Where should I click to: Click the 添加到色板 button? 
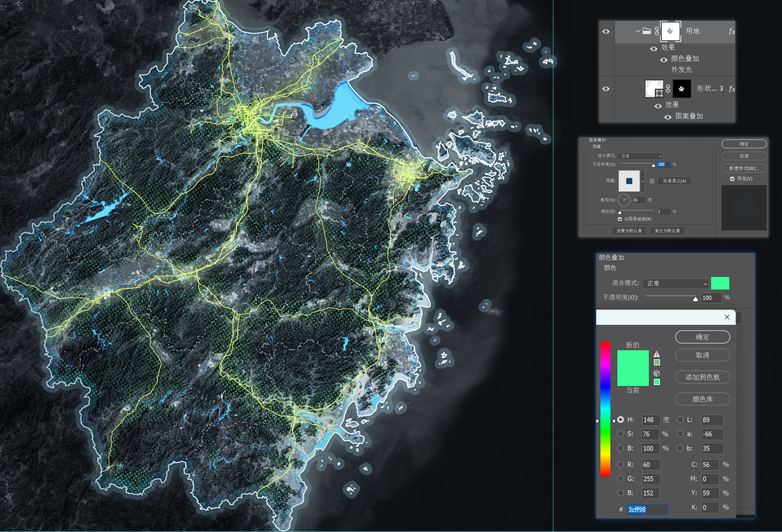(x=702, y=377)
